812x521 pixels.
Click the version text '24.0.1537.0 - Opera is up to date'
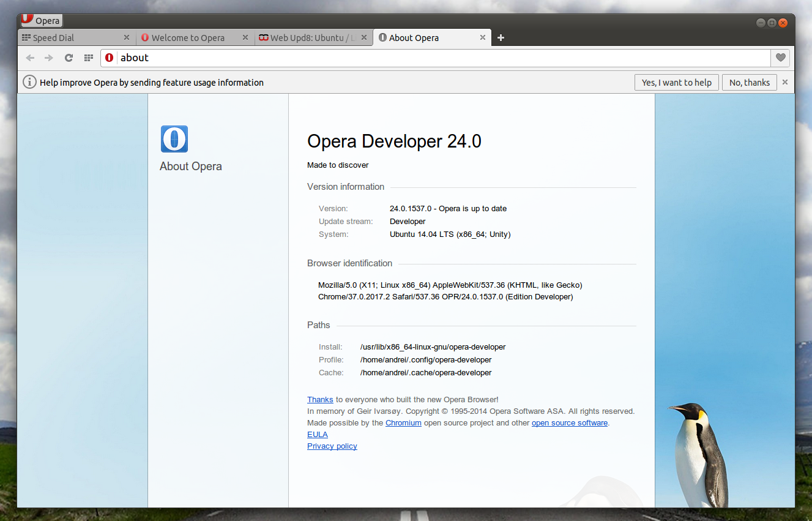point(449,209)
